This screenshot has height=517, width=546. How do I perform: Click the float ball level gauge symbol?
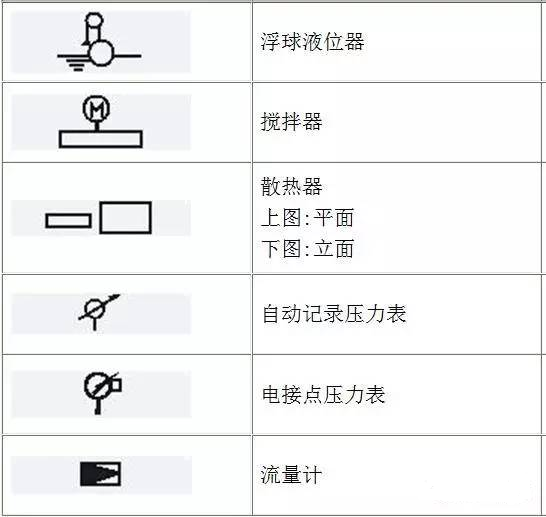pos(99,42)
